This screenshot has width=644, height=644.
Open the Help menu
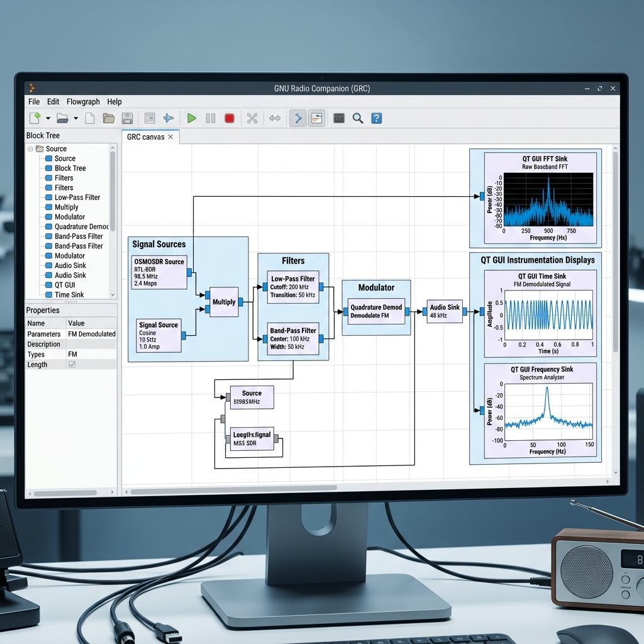114,101
